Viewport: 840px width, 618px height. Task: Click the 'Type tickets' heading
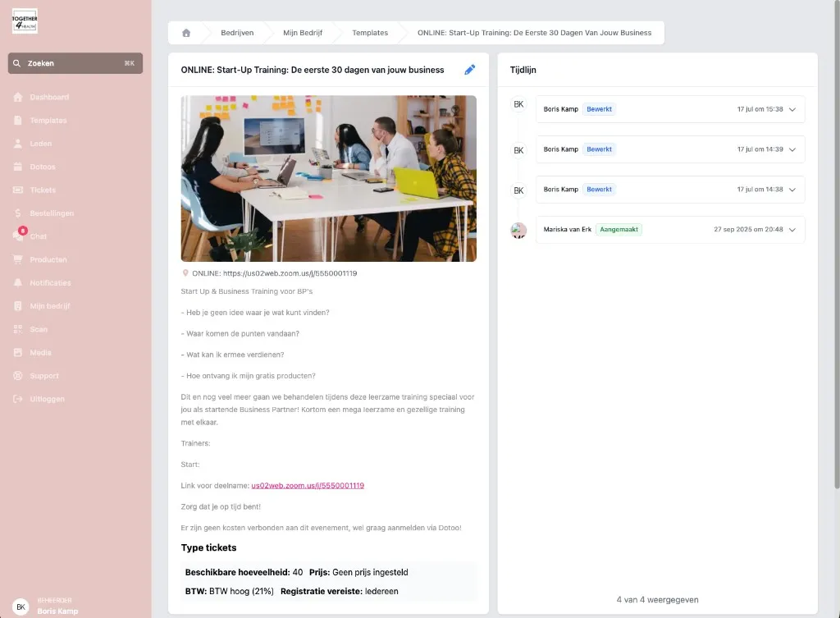click(x=208, y=547)
